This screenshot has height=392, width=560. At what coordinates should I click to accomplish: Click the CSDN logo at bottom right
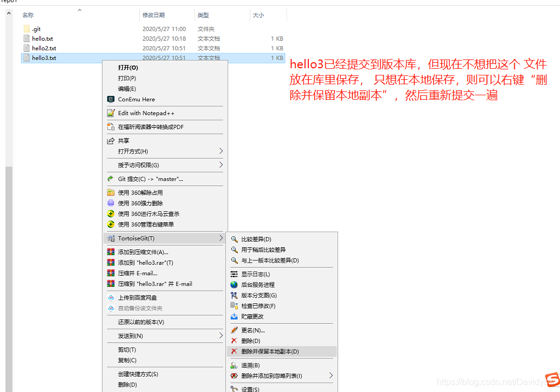(552, 380)
